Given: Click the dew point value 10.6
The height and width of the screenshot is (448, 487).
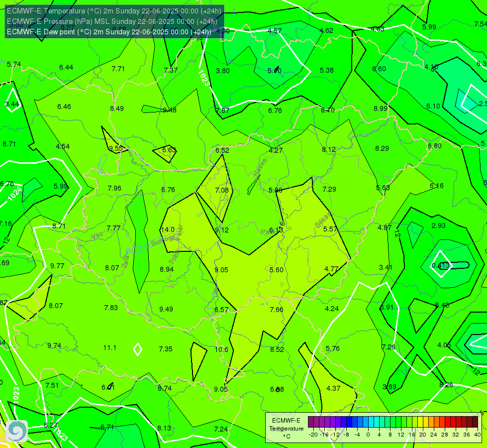Looking at the screenshot, I should [x=221, y=349].
